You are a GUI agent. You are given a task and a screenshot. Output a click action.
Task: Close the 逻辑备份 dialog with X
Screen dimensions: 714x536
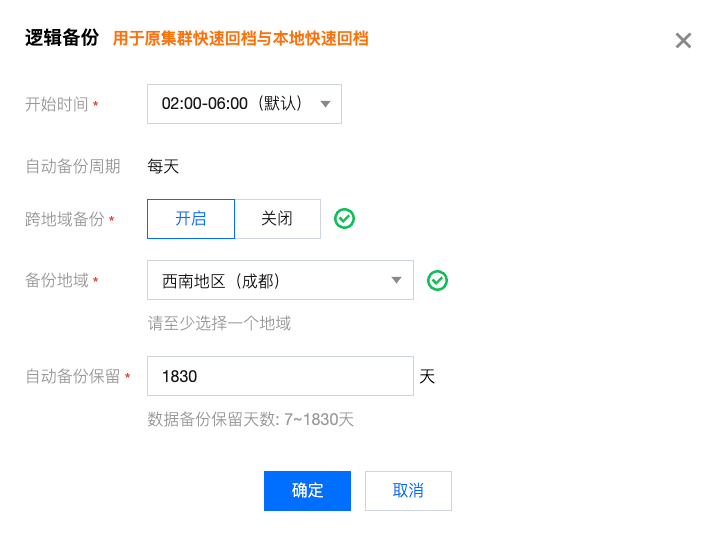coord(683,41)
